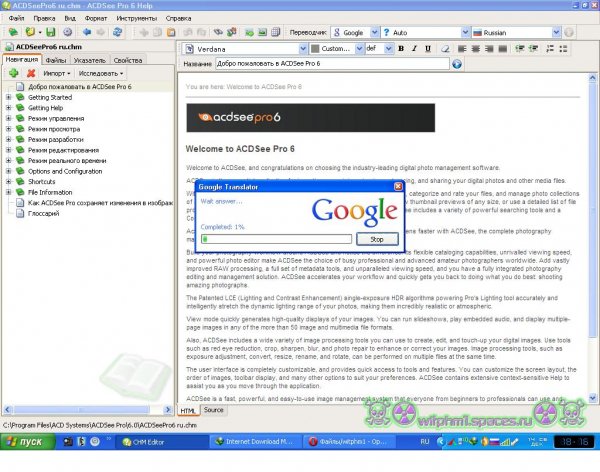Click the CHM Editor taskbar button
The image size is (600, 472).
pos(160,442)
